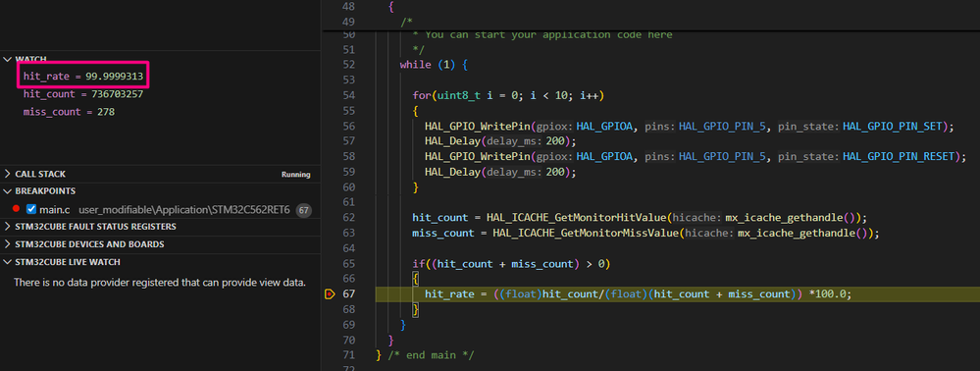This screenshot has height=371, width=980.
Task: Collapse the WATCH section chevron
Action: 8,59
